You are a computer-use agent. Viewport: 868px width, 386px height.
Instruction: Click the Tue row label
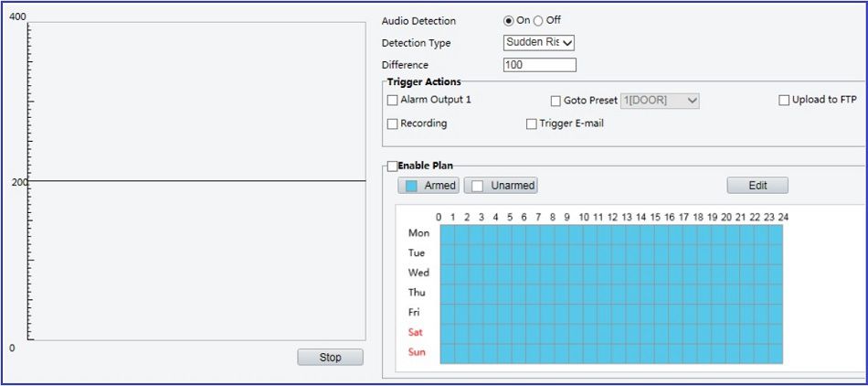(417, 253)
